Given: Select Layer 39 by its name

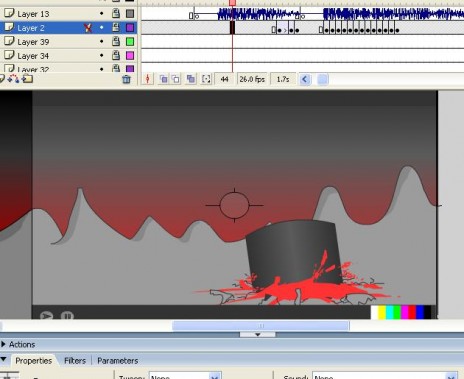Looking at the screenshot, I should click(x=33, y=42).
